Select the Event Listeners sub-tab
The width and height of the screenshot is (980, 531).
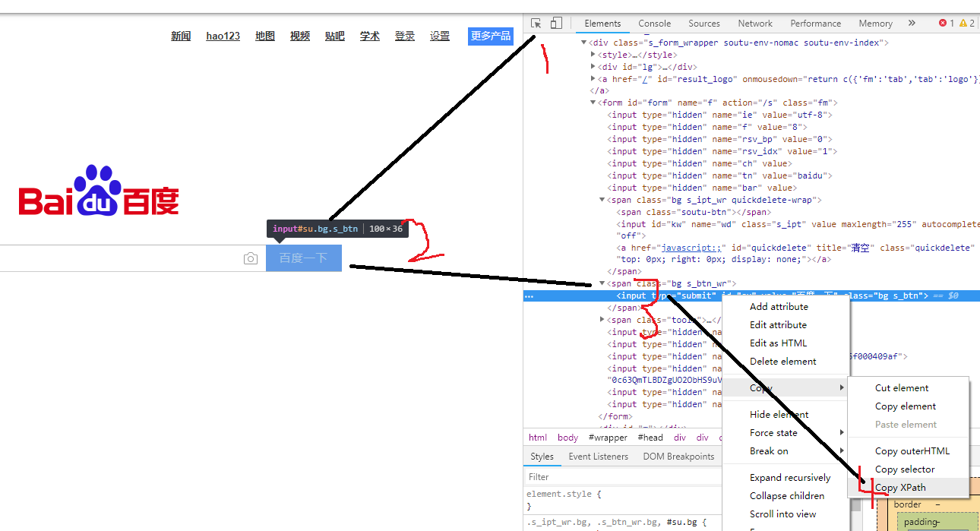click(x=599, y=457)
